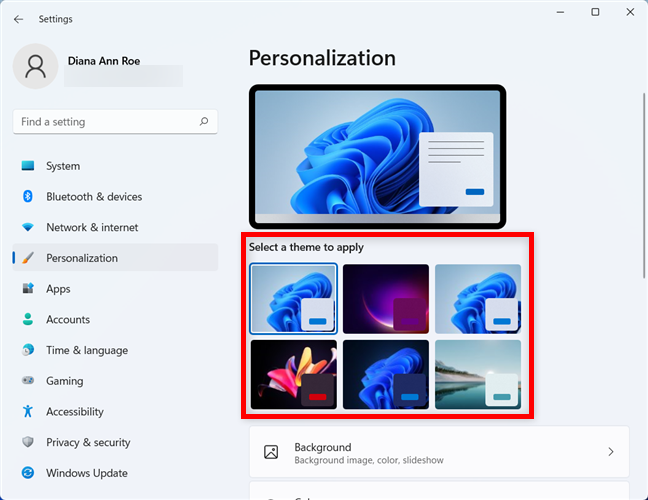Apply the third light bloom theme
This screenshot has height=500, width=648.
(478, 298)
